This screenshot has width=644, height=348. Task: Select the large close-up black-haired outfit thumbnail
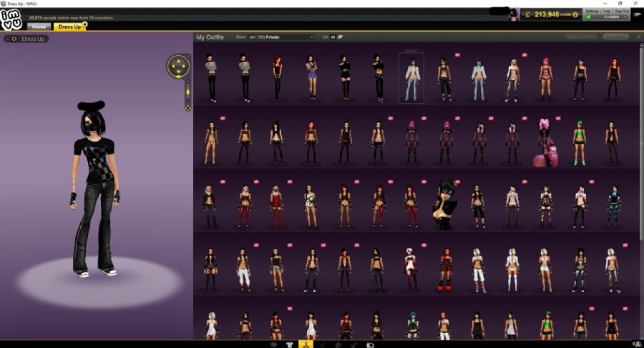point(445,205)
